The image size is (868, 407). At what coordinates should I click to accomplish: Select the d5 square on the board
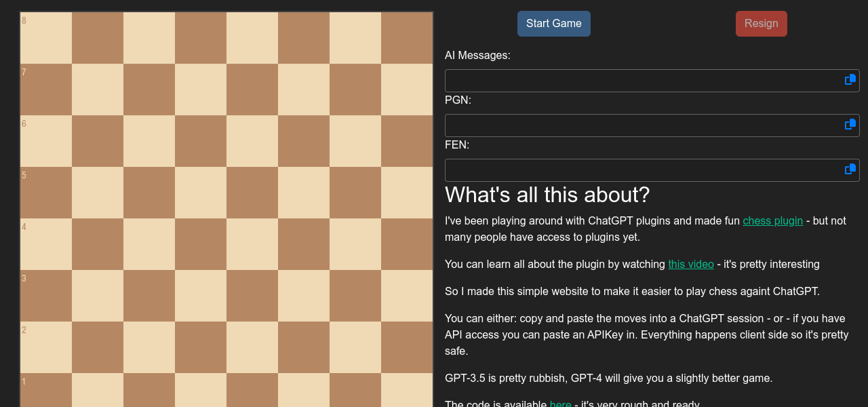201,193
